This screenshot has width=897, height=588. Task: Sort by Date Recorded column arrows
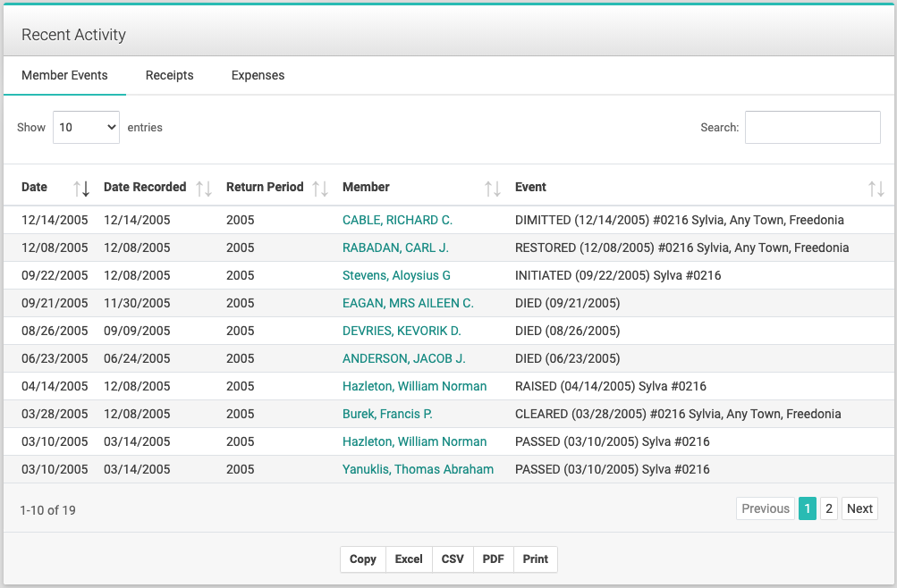coord(204,188)
